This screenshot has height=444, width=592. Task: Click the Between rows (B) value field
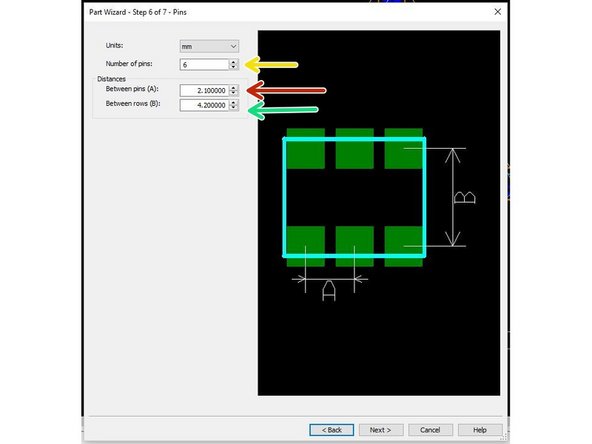click(x=204, y=105)
